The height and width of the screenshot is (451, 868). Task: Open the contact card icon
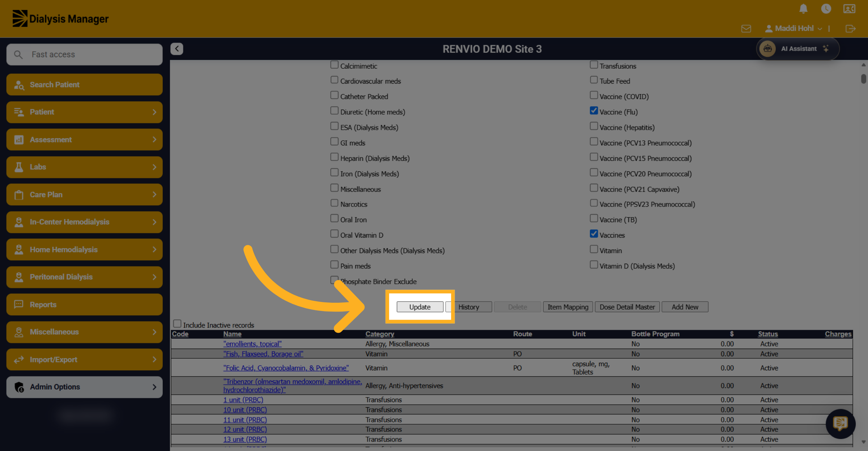click(x=849, y=9)
